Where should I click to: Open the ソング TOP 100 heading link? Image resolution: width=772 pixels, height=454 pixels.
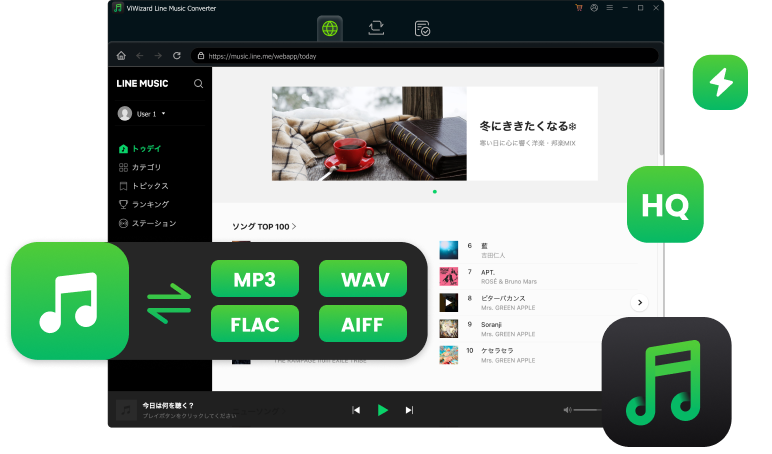[264, 227]
